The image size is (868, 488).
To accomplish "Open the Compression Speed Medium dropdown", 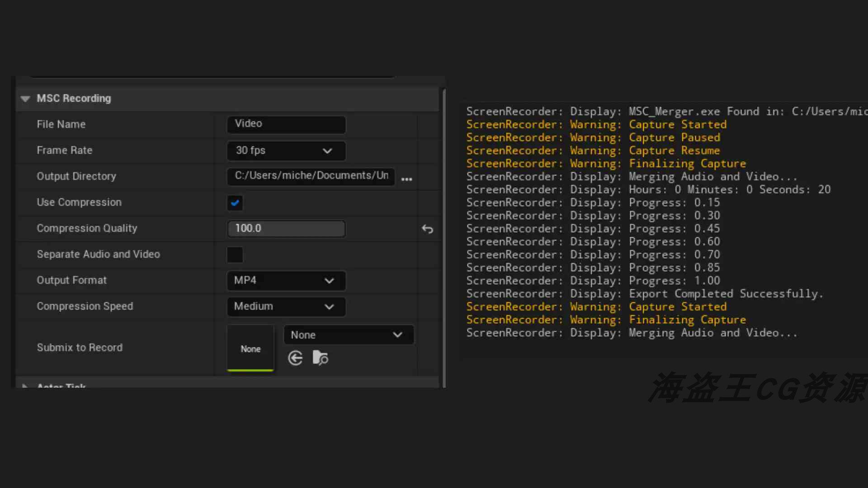I will pos(286,307).
